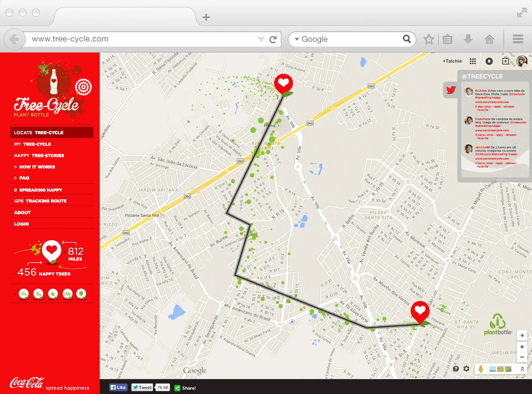This screenshot has width=532, height=394.
Task: Click the Tweet button
Action: 142,387
